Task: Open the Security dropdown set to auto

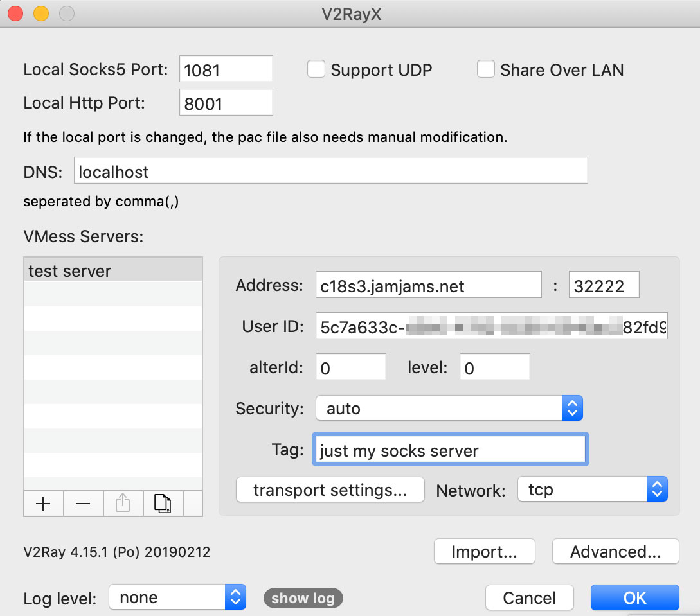Action: pos(449,408)
